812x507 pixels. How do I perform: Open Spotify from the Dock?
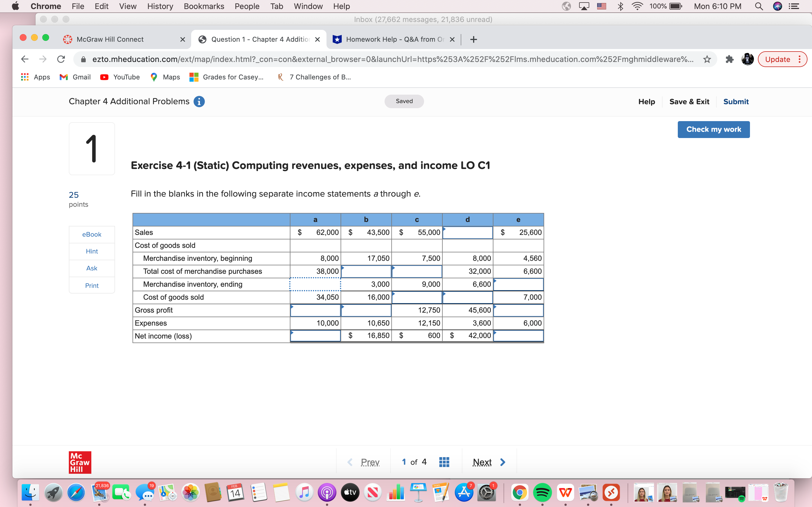coord(543,493)
